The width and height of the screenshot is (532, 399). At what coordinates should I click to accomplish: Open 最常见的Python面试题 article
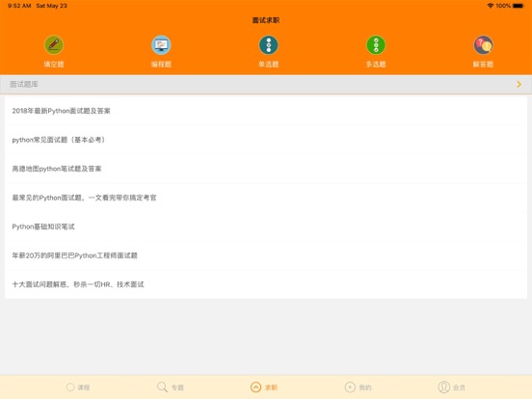tap(266, 198)
